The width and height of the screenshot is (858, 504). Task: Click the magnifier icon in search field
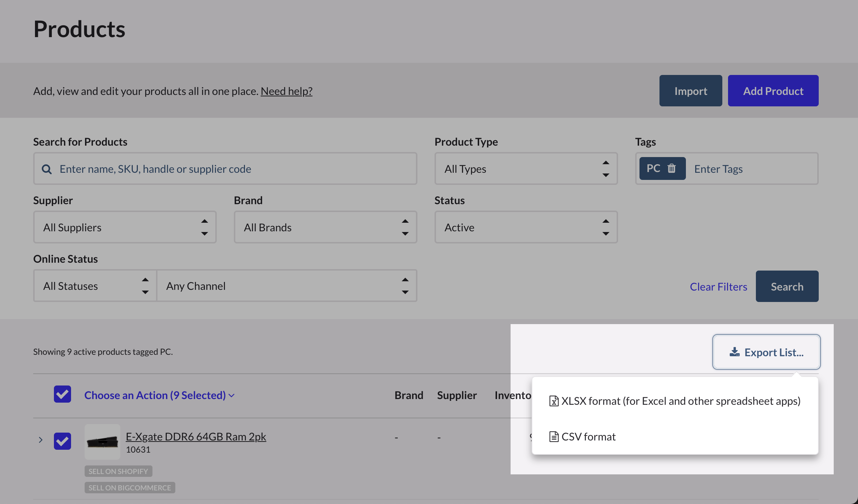[47, 169]
